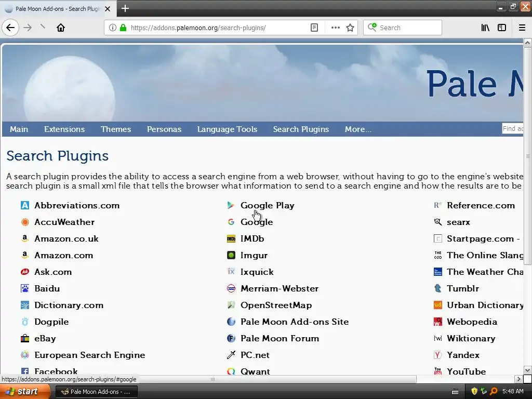Click the Amazon.com plugin icon
Screen dimensions: 532x399
25,255
